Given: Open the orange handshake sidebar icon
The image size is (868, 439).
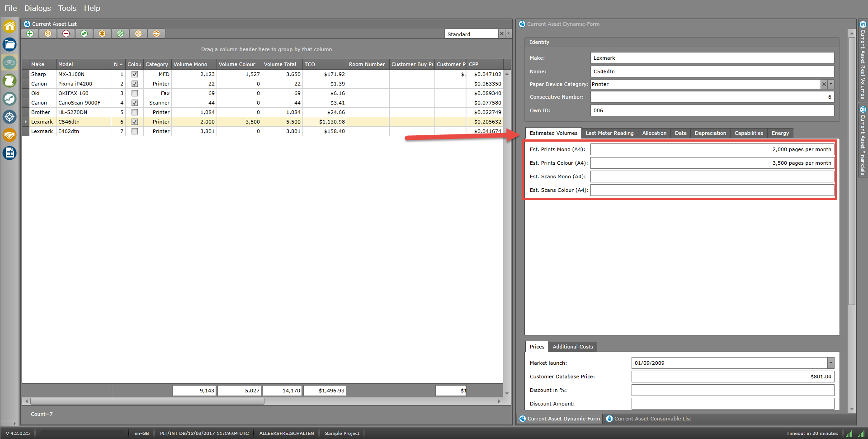Looking at the screenshot, I should tap(9, 135).
